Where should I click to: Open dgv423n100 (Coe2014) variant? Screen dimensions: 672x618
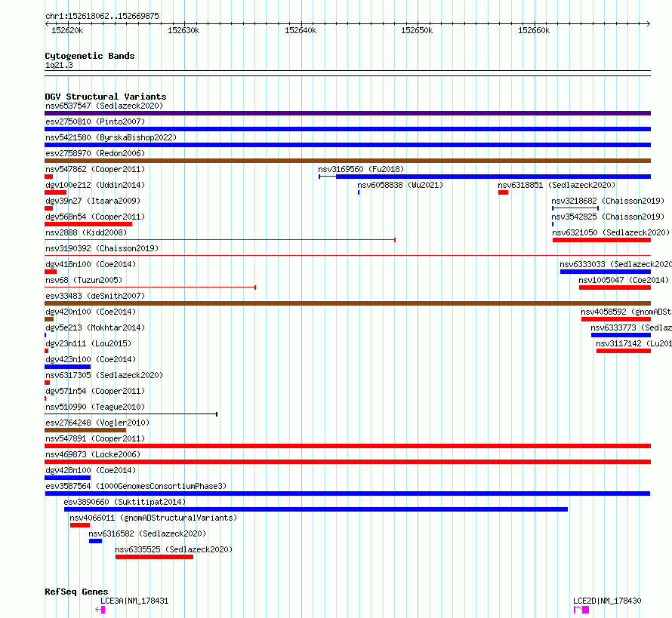coord(91,359)
